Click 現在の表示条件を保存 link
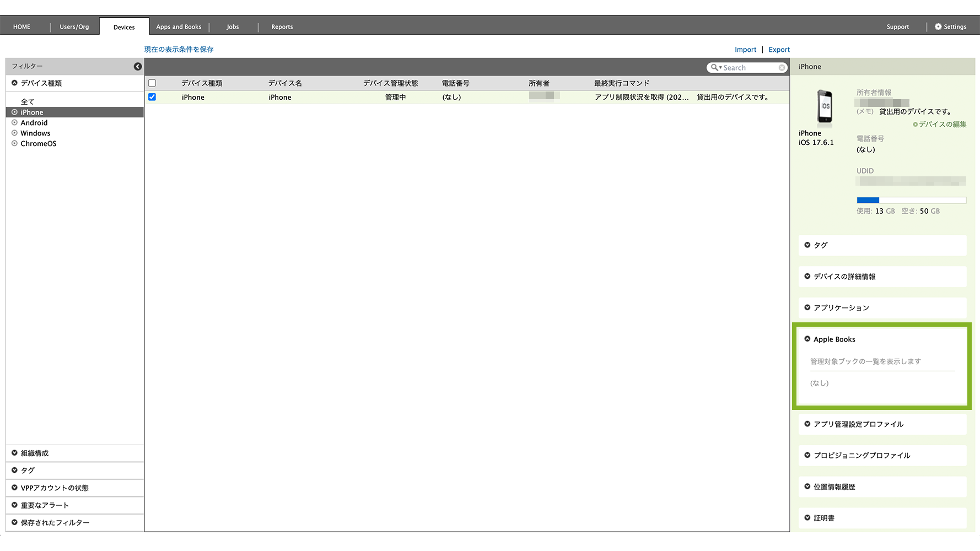This screenshot has height=551, width=980. pos(179,50)
